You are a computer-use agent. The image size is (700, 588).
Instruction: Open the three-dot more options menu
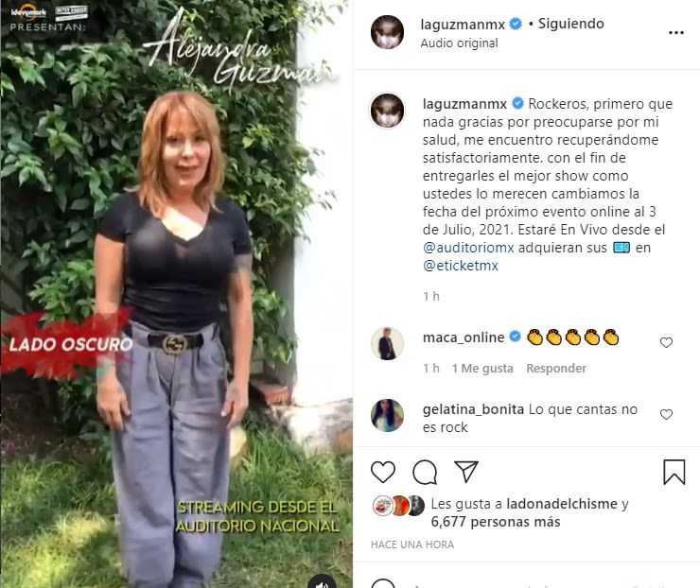676,32
